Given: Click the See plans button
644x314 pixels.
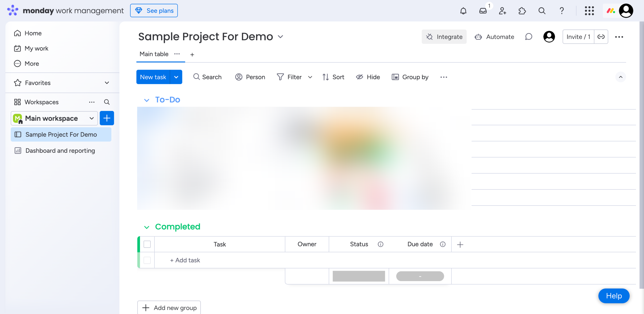Looking at the screenshot, I should [154, 11].
